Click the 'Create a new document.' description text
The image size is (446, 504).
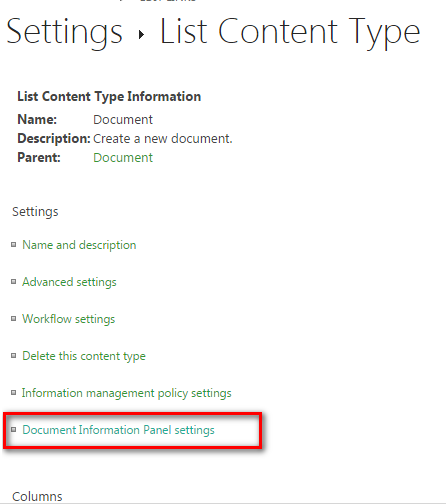[163, 138]
